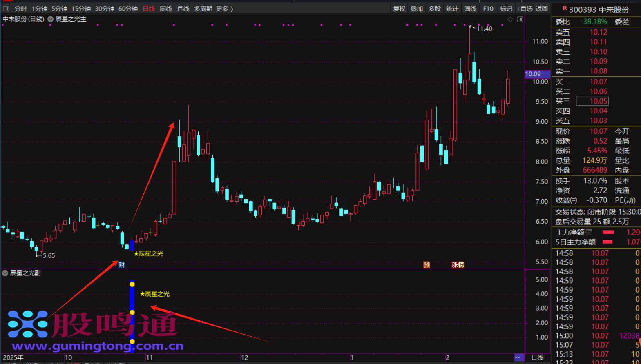Switch to the 60分钟 chart period

click(128, 9)
